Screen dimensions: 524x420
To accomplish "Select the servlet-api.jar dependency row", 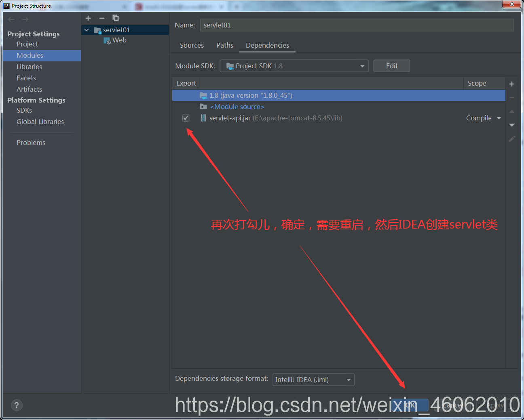I will coord(339,118).
